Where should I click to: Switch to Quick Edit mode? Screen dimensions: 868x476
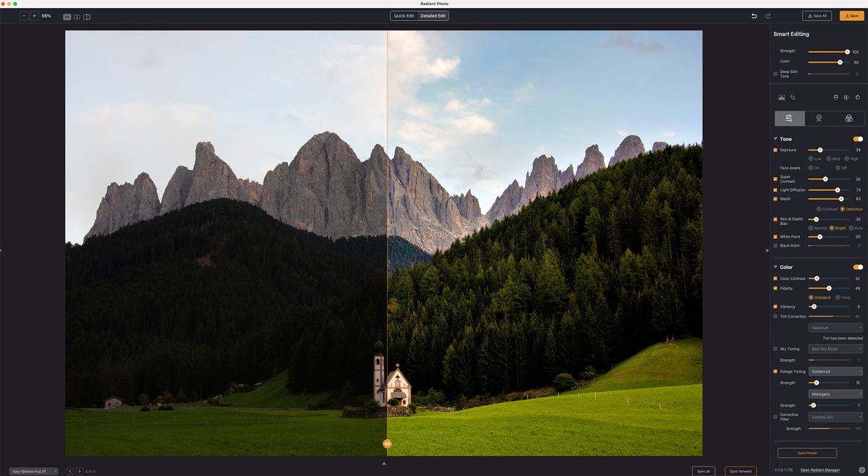point(404,15)
